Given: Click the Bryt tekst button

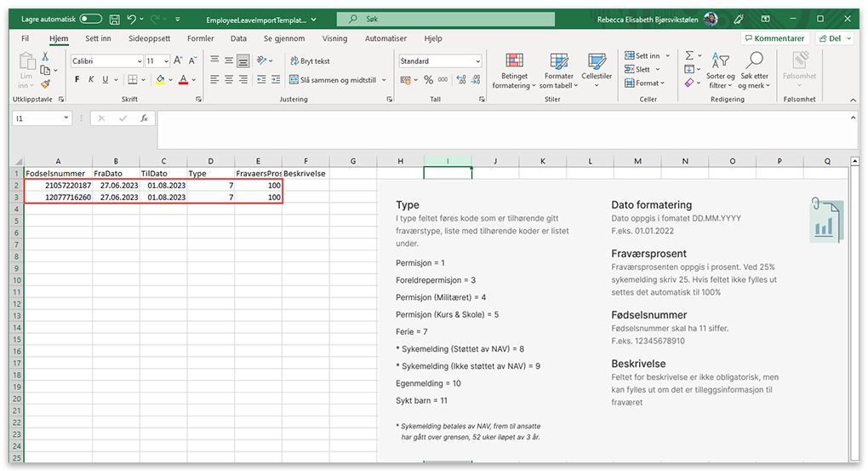Looking at the screenshot, I should coord(309,61).
